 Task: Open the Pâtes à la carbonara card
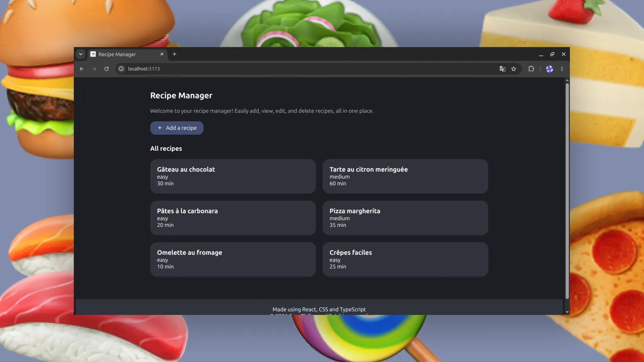(x=233, y=218)
